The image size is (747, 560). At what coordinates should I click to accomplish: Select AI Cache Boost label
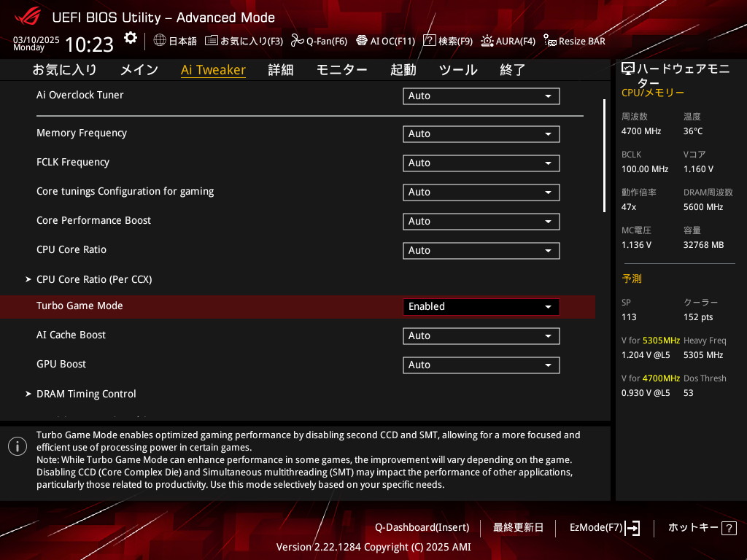click(x=71, y=335)
